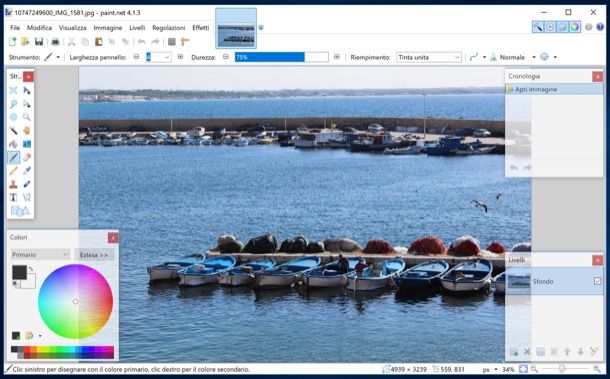Close the Livelli panel
Image resolution: width=610 pixels, height=379 pixels.
tap(597, 260)
